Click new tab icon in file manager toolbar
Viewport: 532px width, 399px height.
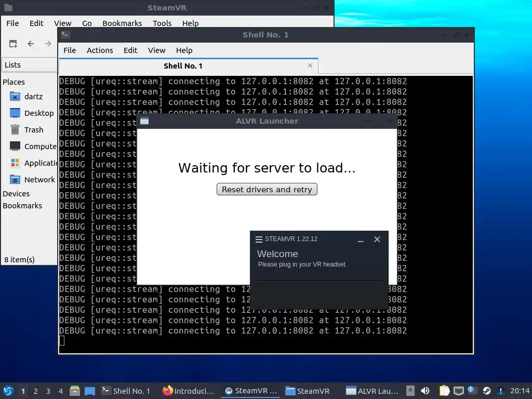point(13,44)
